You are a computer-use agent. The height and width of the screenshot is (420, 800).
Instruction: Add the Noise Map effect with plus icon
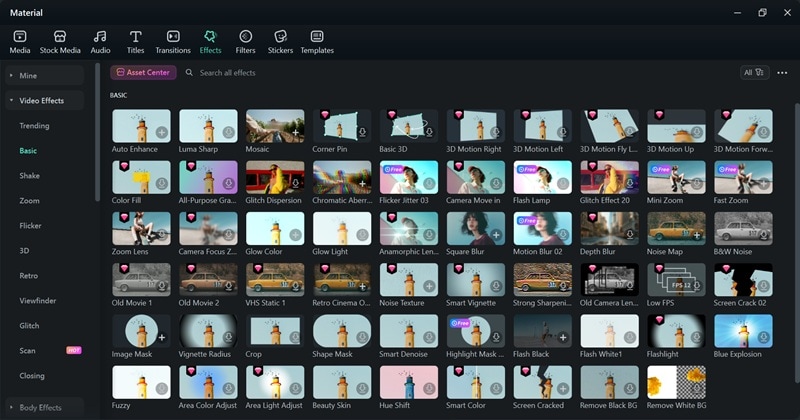point(696,235)
